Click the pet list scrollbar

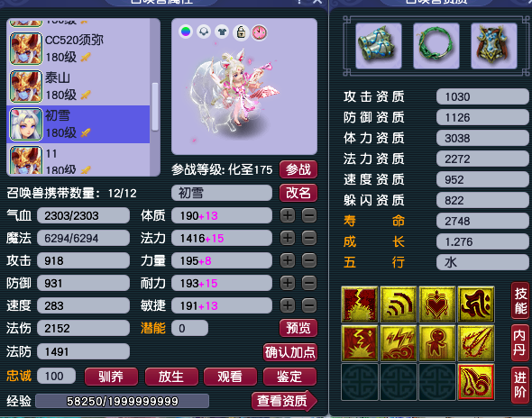click(155, 106)
